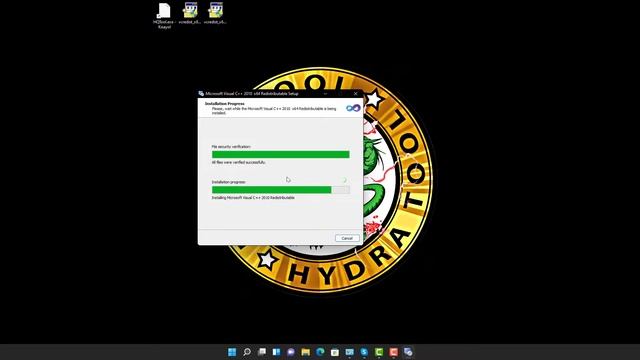Open the blue S app on the taskbar
The width and height of the screenshot is (640, 360).
(x=364, y=352)
